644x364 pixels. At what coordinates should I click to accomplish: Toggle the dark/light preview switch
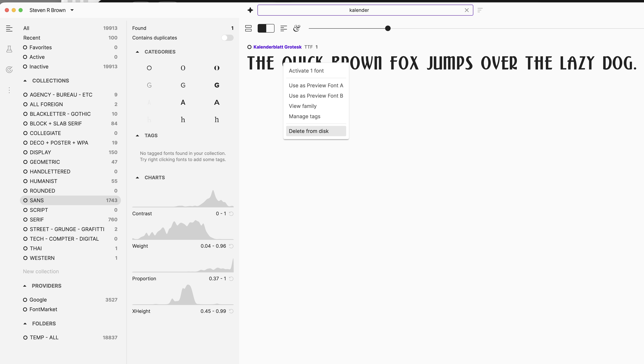click(x=266, y=28)
